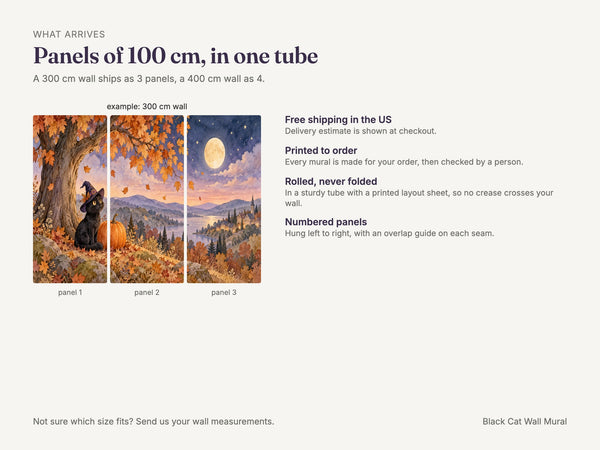
Task: Click the orange pumpkin in panel 2
Action: (118, 233)
